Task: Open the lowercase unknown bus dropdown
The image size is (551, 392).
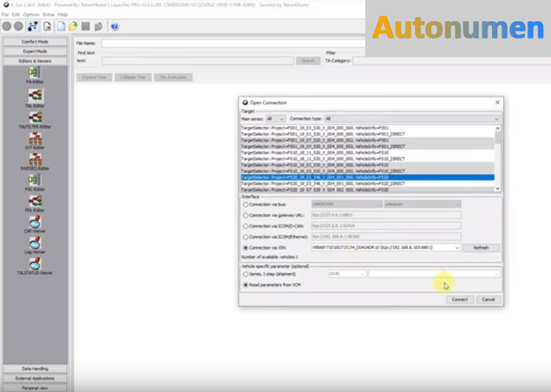Action: point(423,204)
